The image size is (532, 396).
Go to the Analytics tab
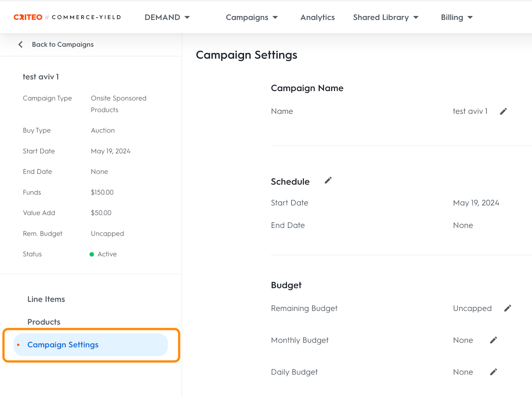tap(318, 17)
